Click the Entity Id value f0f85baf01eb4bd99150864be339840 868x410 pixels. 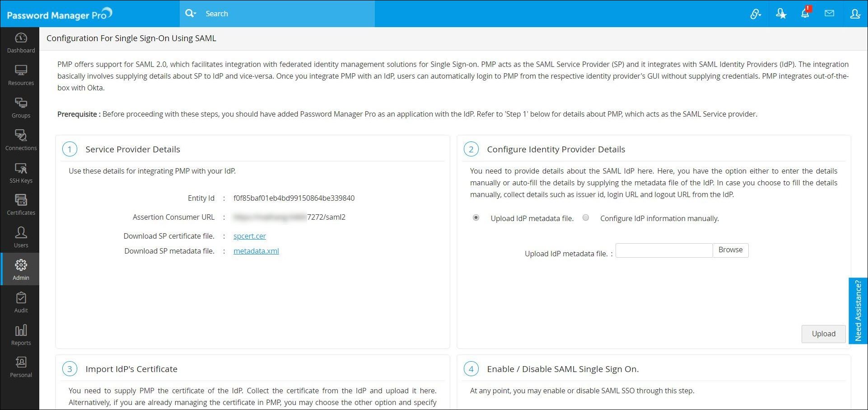(294, 198)
